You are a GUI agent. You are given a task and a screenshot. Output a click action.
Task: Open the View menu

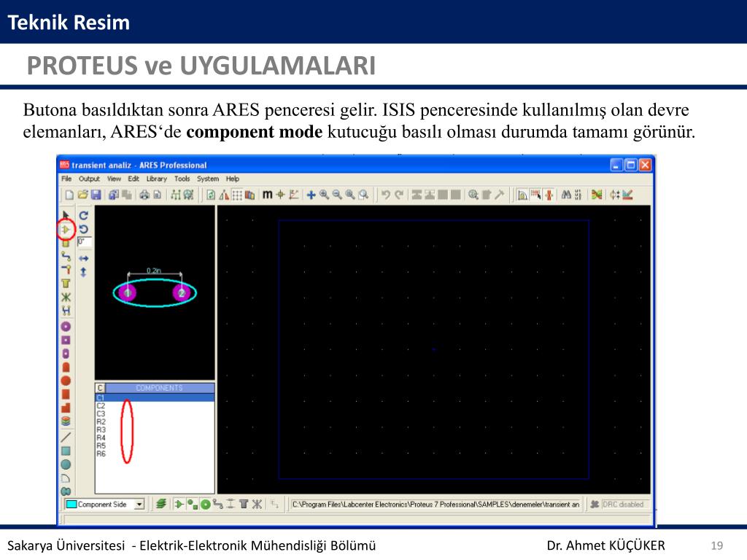(114, 179)
